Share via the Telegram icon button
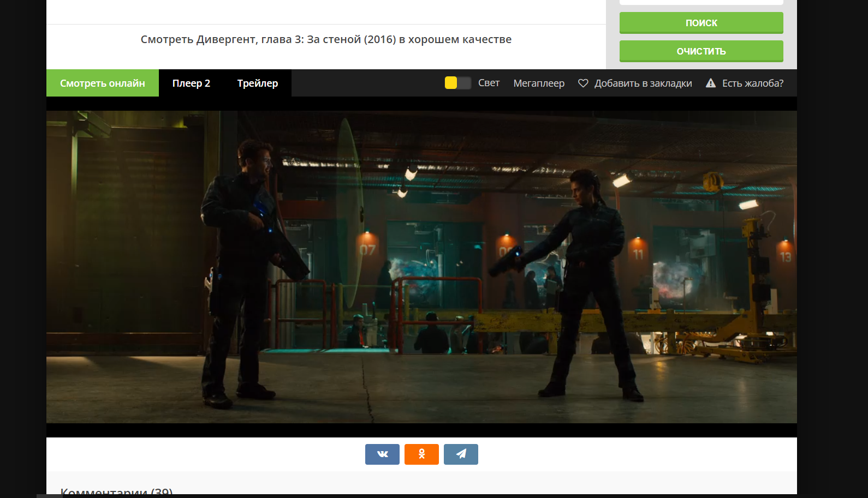Image resolution: width=868 pixels, height=498 pixels. point(461,454)
